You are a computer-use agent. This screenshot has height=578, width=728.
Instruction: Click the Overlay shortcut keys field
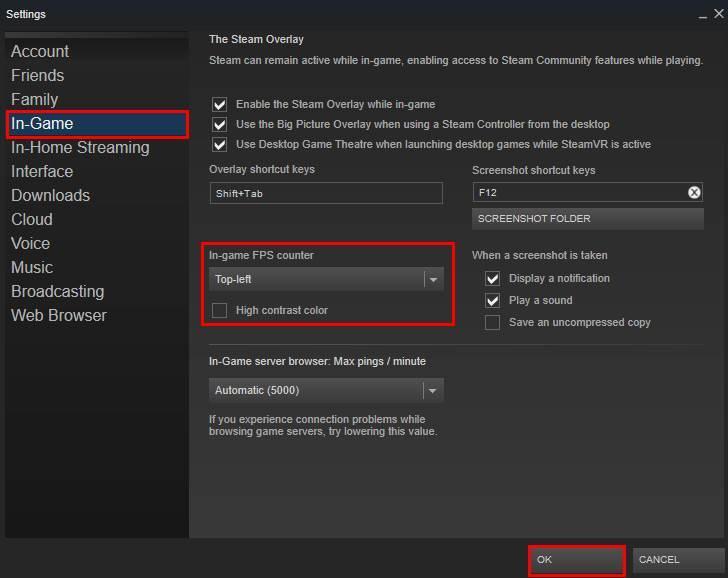tap(326, 193)
